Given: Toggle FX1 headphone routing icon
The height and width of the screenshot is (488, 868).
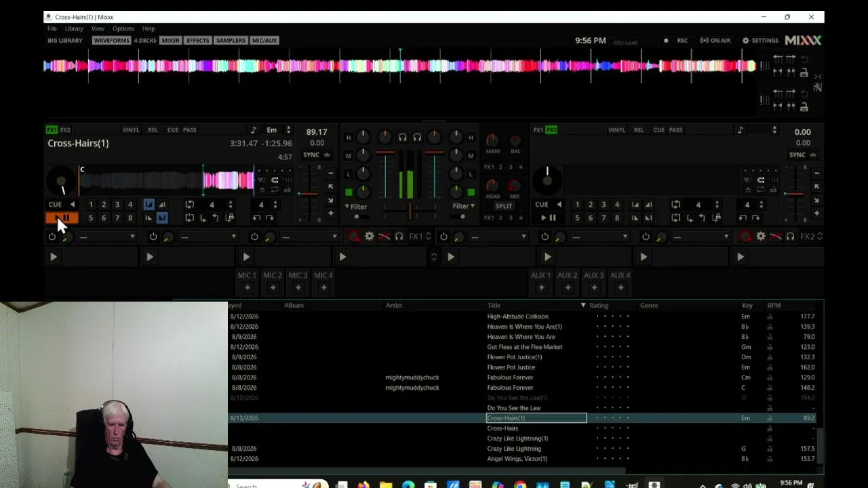Looking at the screenshot, I should [399, 237].
